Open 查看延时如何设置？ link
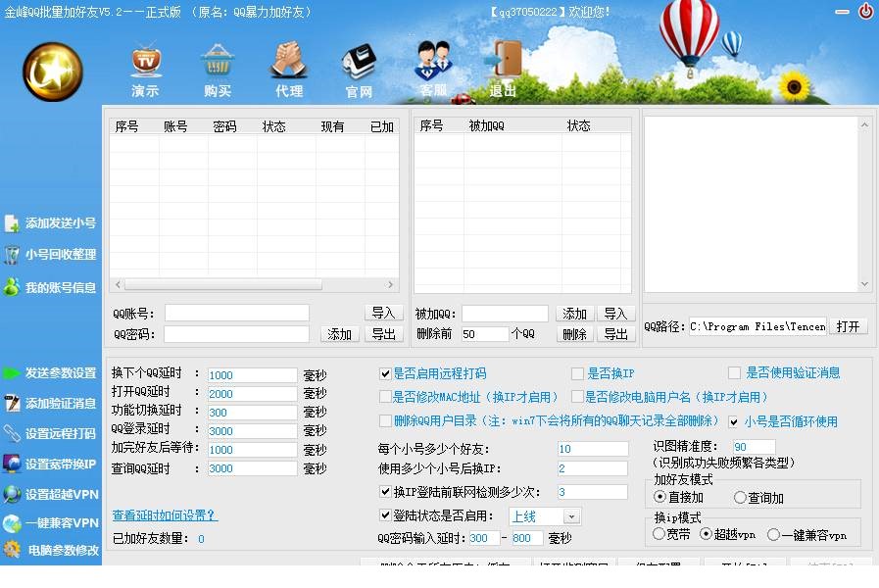 165,515
